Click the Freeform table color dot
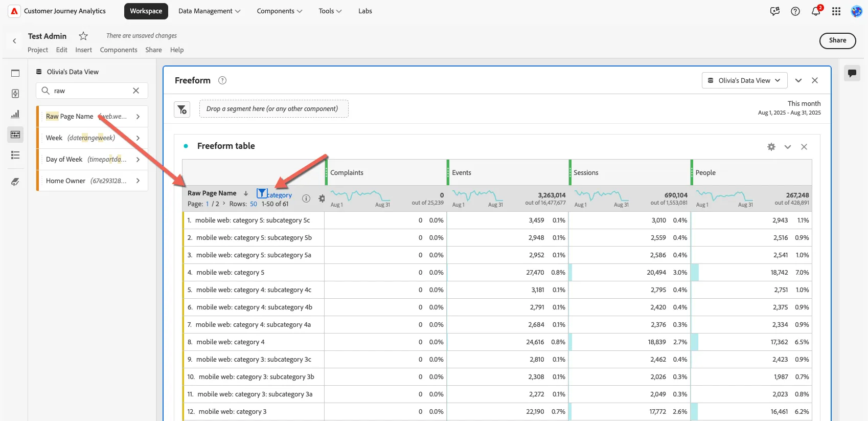868x421 pixels. click(x=186, y=146)
